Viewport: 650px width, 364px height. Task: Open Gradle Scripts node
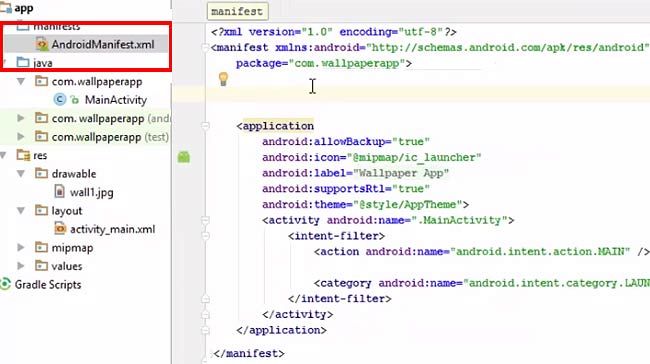click(48, 285)
